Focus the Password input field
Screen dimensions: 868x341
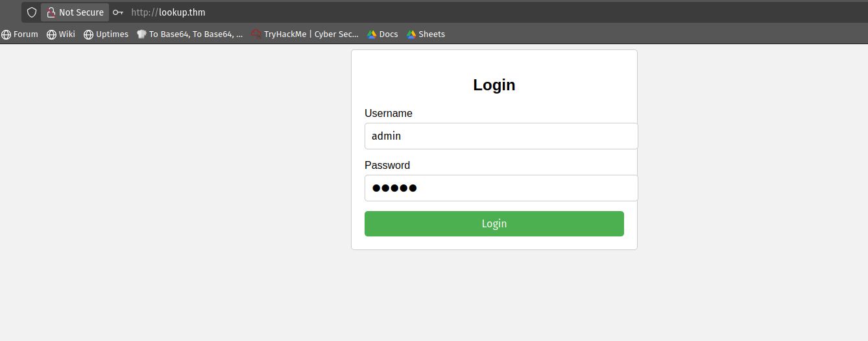tap(501, 188)
